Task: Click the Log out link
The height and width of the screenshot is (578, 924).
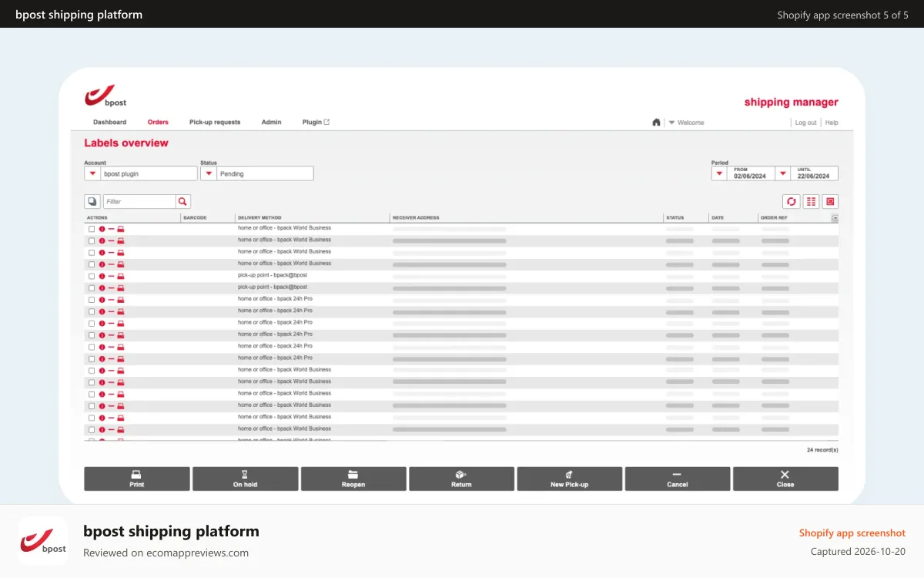Action: pyautogui.click(x=805, y=123)
